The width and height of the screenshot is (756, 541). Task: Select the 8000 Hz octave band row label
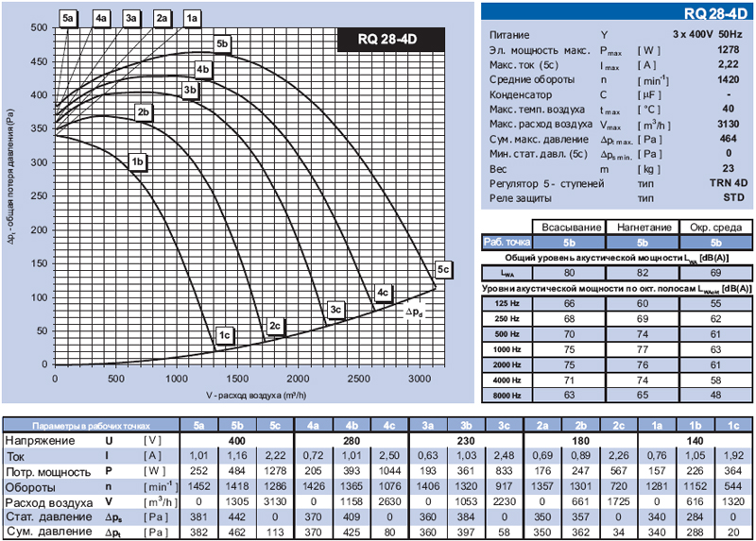point(507,394)
